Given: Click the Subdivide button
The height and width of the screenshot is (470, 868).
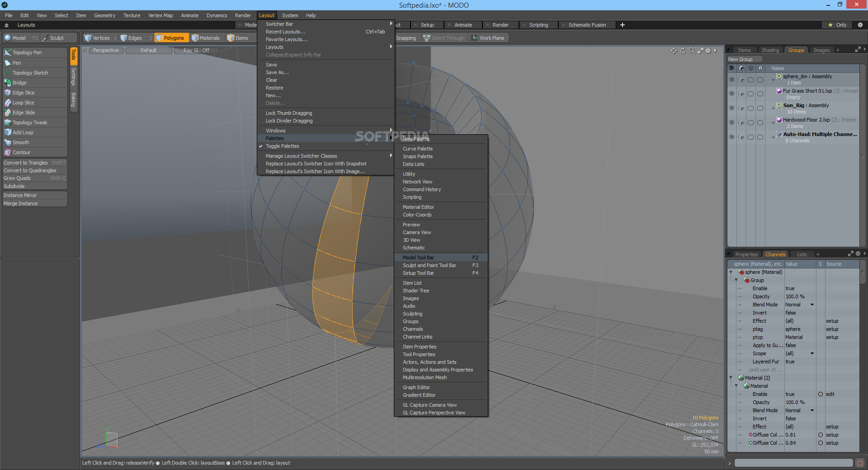Looking at the screenshot, I should click(x=35, y=186).
